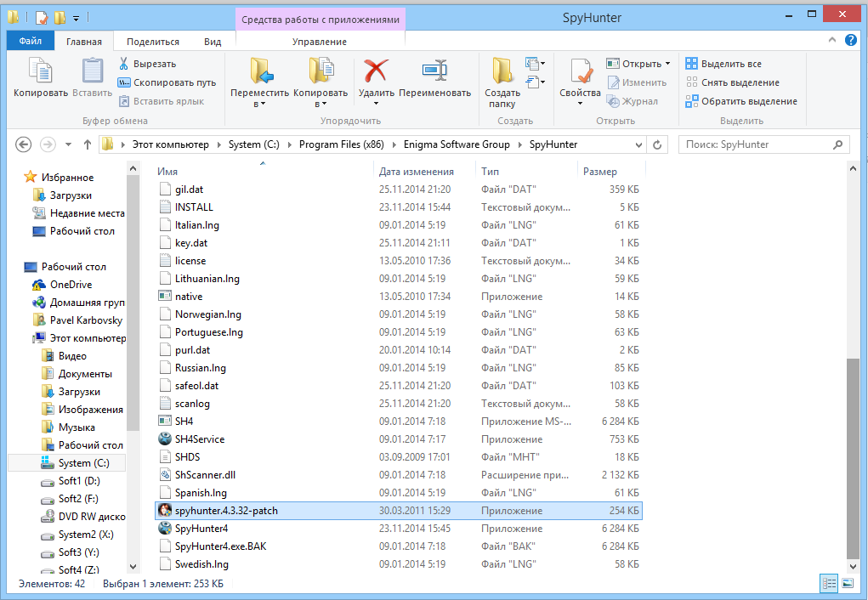Open the Копировать в (copy to) menu
868x600 pixels.
pyautogui.click(x=321, y=83)
